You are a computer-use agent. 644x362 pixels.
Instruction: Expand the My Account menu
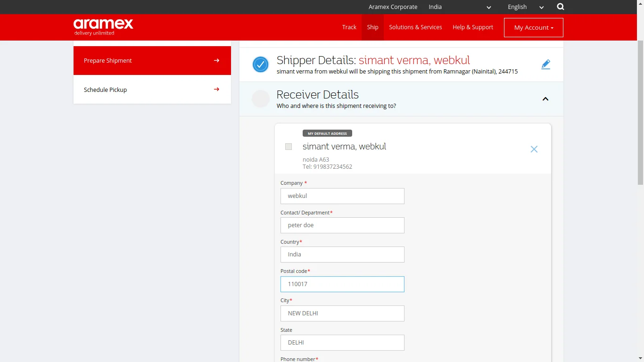point(534,27)
